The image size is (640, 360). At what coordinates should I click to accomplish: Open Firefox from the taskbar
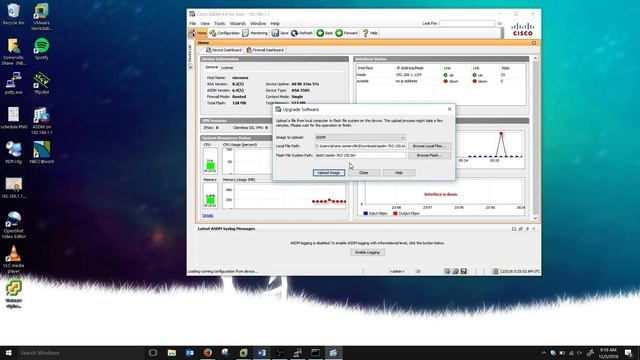(207, 353)
